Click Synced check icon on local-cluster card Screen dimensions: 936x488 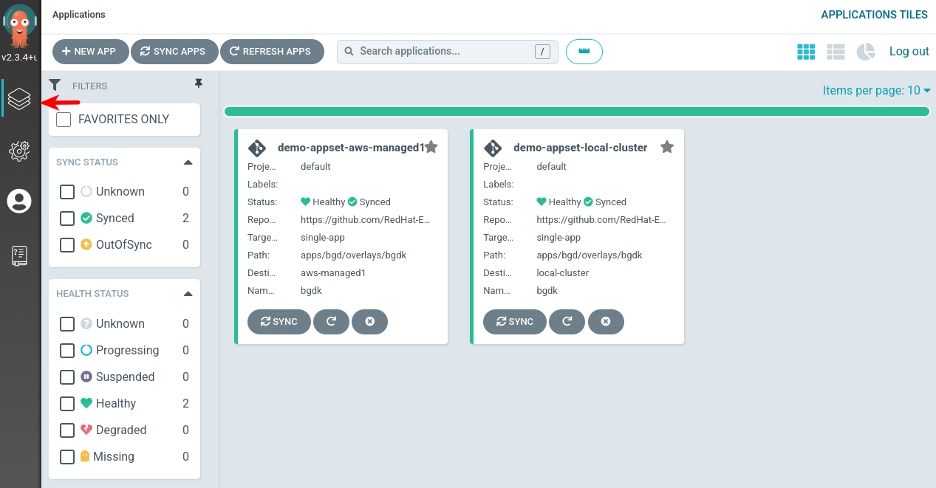coord(588,202)
